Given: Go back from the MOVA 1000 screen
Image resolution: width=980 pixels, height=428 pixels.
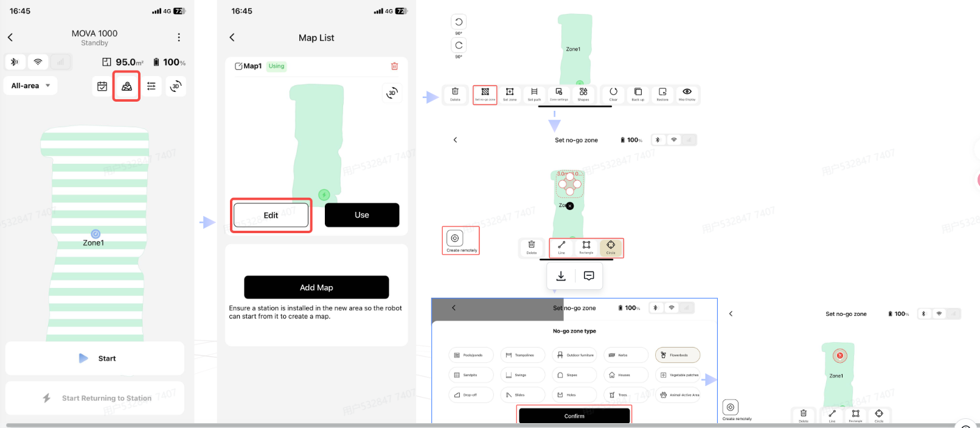Looking at the screenshot, I should [x=10, y=37].
